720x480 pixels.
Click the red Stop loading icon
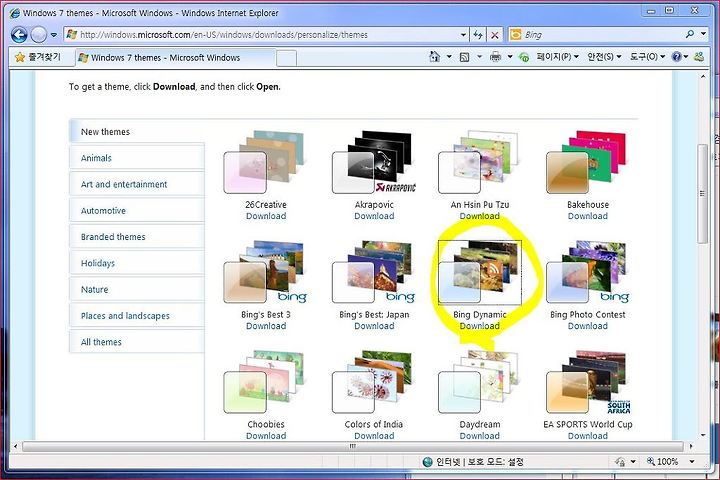(495, 35)
